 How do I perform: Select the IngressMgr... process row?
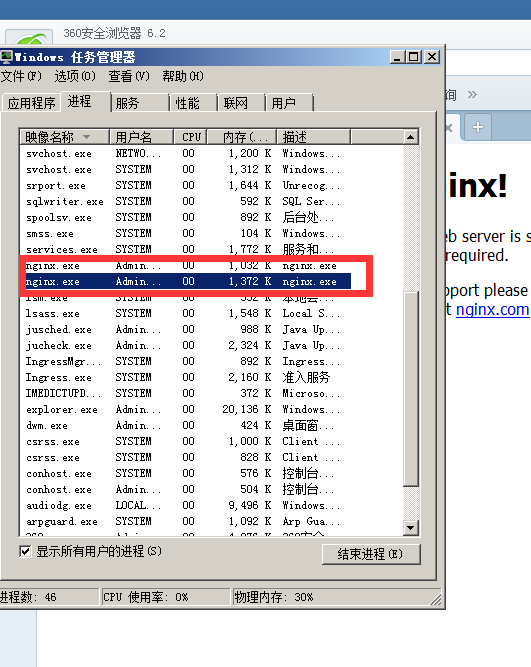186,362
